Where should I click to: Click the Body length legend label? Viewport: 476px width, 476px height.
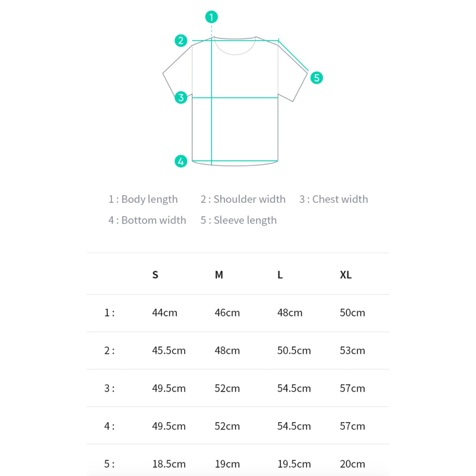tap(143, 199)
